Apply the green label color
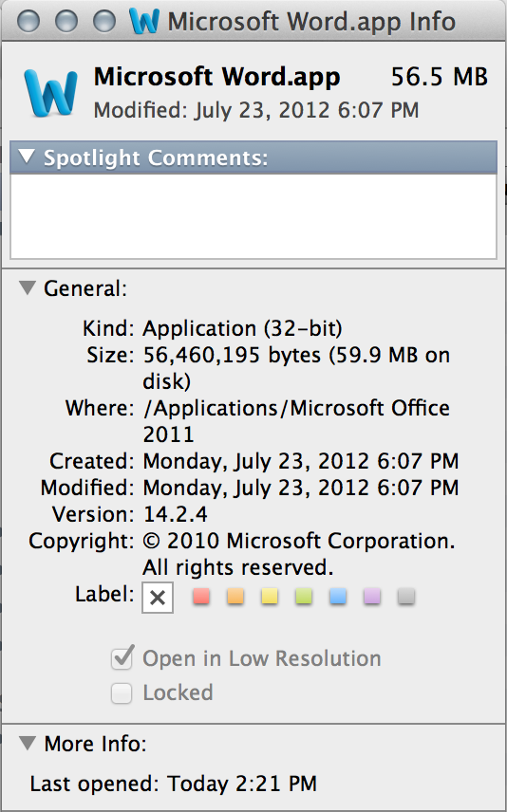This screenshot has height=812, width=507. click(x=304, y=597)
